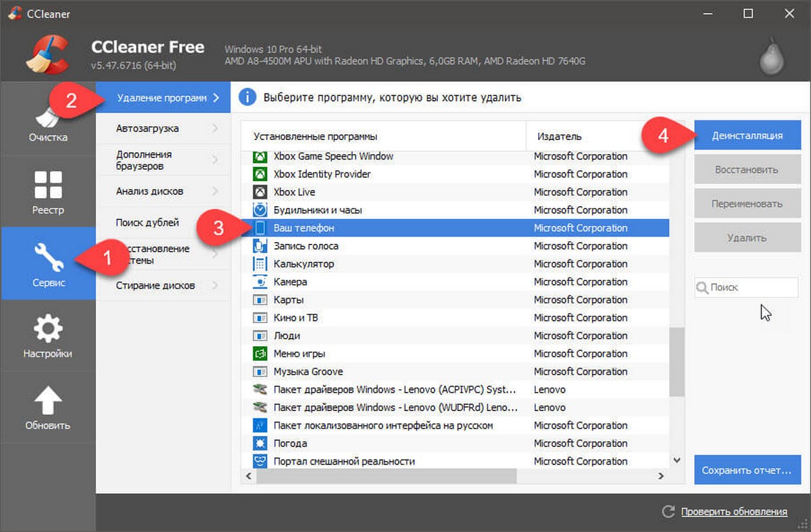Click the Сохранить отчет button
The image size is (811, 532).
point(747,470)
